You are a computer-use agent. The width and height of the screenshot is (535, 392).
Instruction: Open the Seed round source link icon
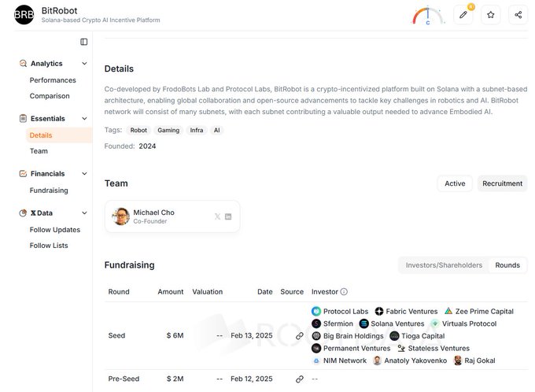point(300,335)
